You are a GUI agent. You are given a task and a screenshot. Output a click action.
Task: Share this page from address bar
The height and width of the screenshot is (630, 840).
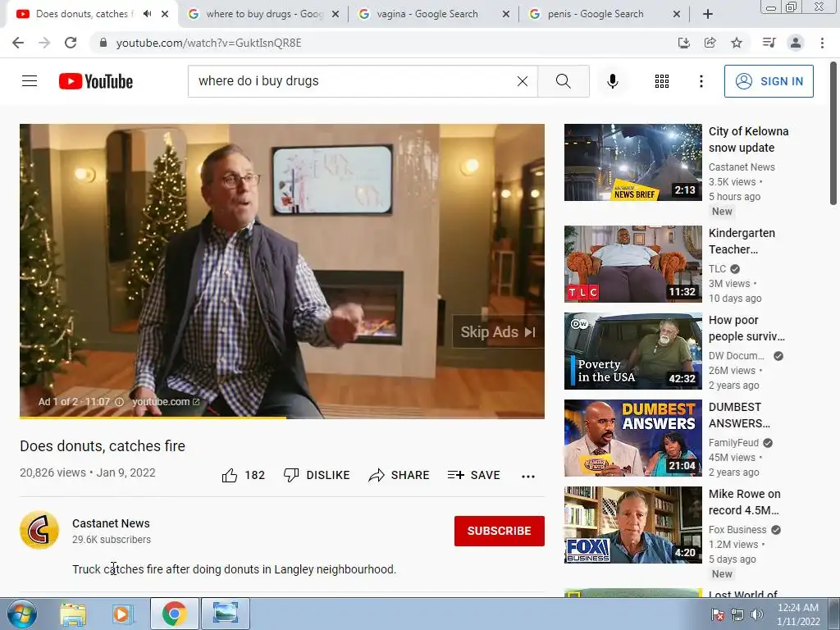[710, 43]
